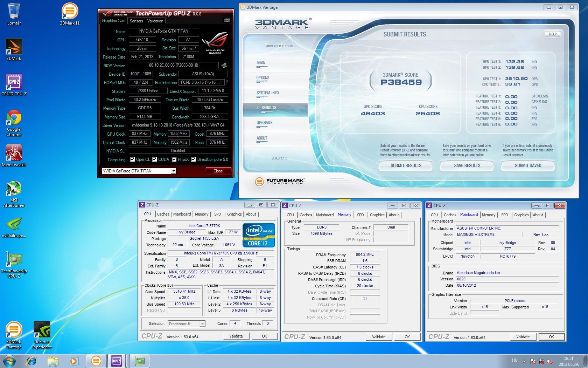The height and width of the screenshot is (368, 588).
Task: Open Graphics tab in the right CPU-Z window
Action: (521, 215)
